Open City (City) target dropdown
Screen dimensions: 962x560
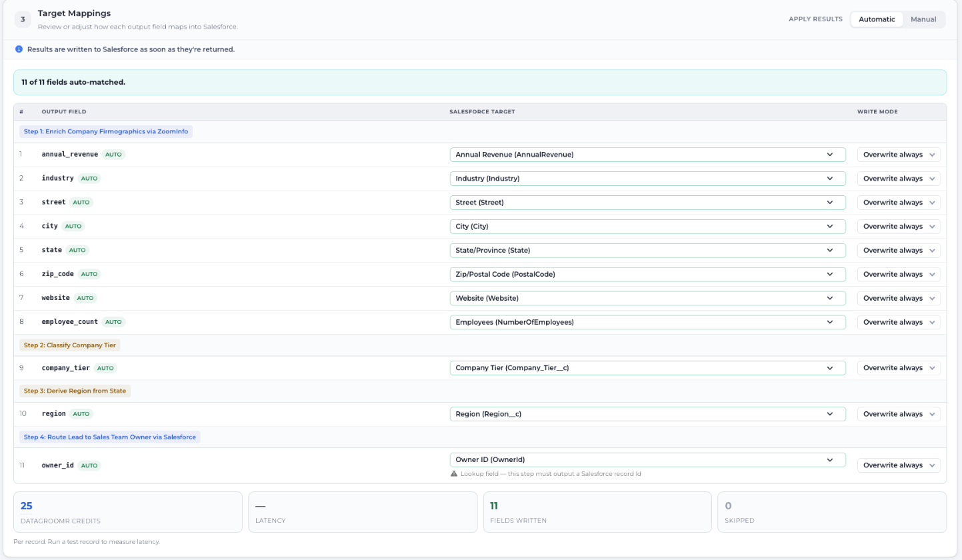(x=648, y=227)
